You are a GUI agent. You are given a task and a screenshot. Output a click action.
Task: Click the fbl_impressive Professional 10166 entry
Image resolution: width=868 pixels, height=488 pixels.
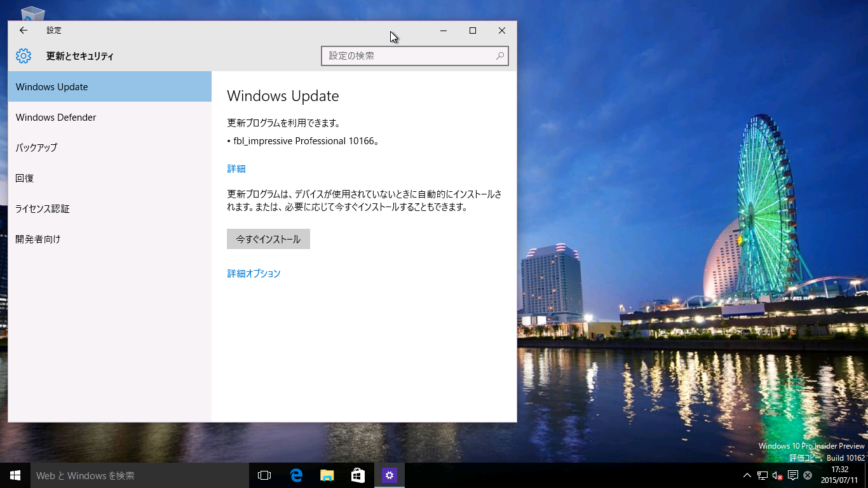[303, 141]
